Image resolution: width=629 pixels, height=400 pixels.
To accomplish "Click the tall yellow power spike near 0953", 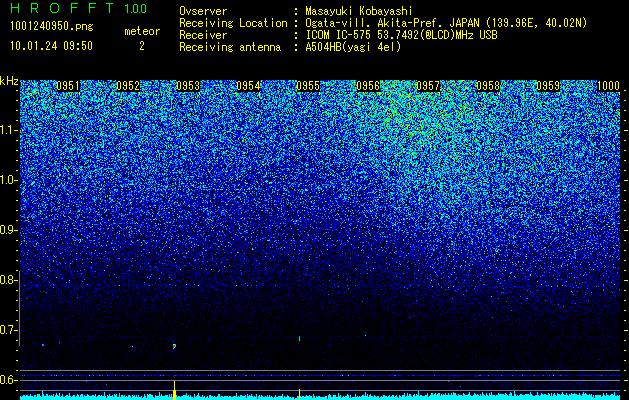I will point(174,390).
